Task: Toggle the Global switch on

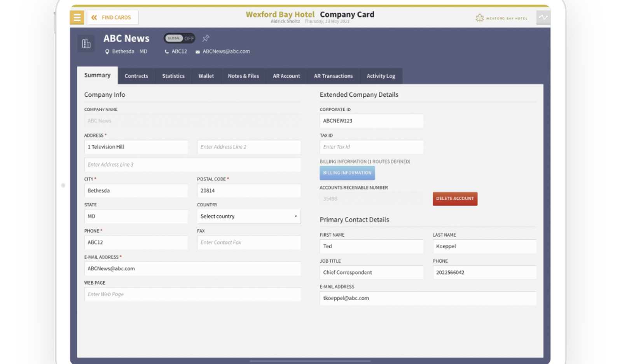Action: (179, 38)
